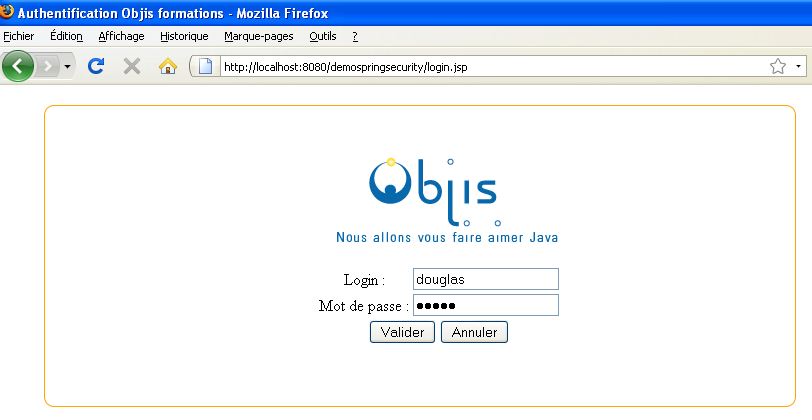
Task: Open the ? help menu
Action: point(355,36)
